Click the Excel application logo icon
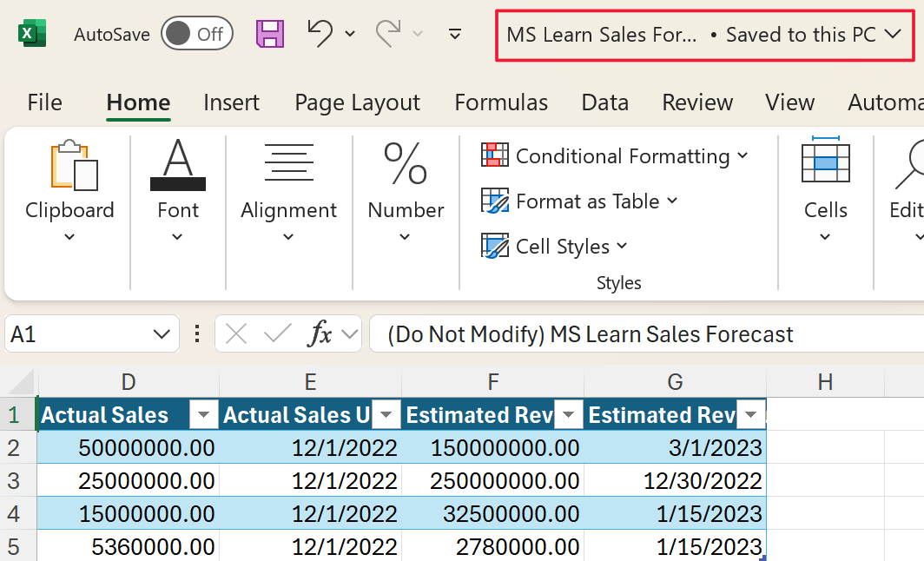 [32, 34]
